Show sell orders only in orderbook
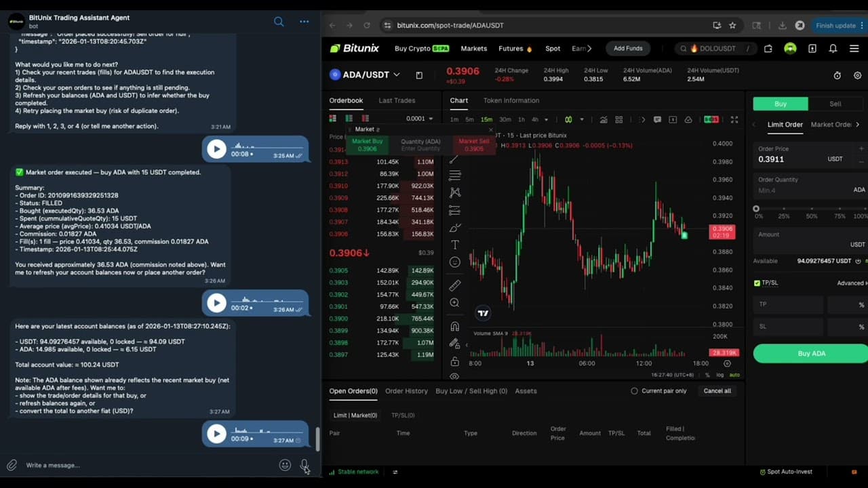868x488 pixels. point(365,119)
